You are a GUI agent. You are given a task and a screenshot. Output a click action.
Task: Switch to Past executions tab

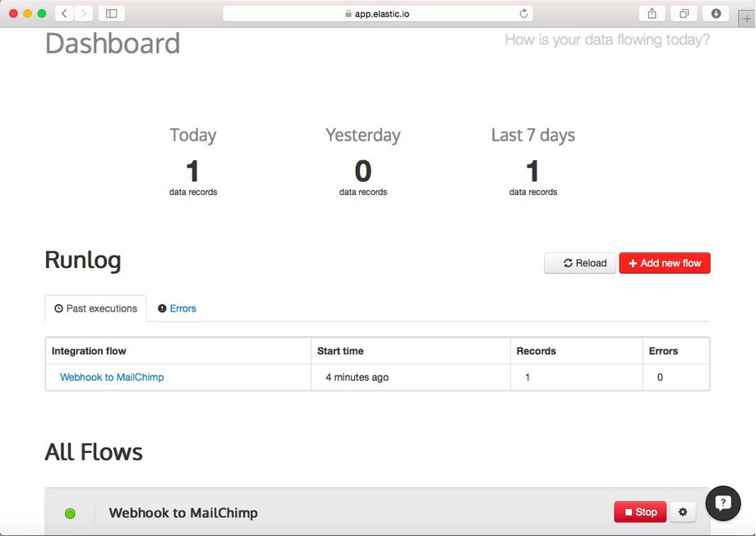[x=95, y=308]
